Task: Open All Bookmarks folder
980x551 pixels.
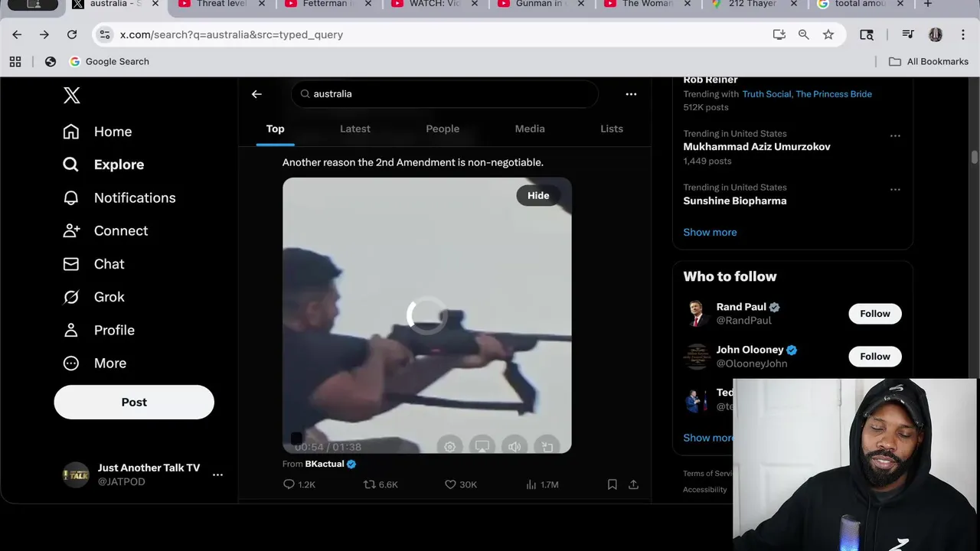Action: coord(929,61)
